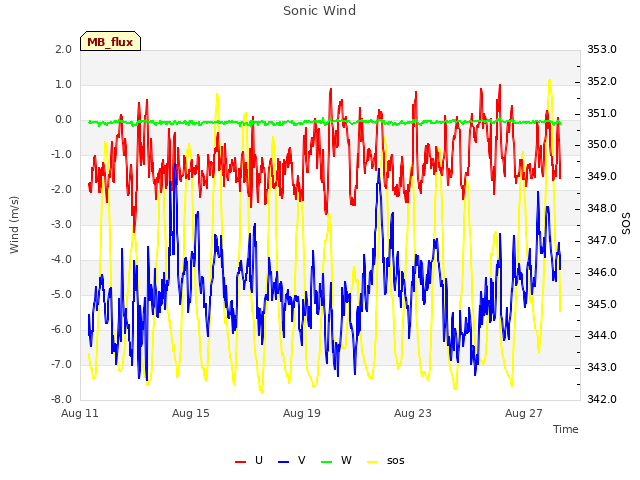
Task: Click the Aug 23 date tick
Action: [x=413, y=413]
